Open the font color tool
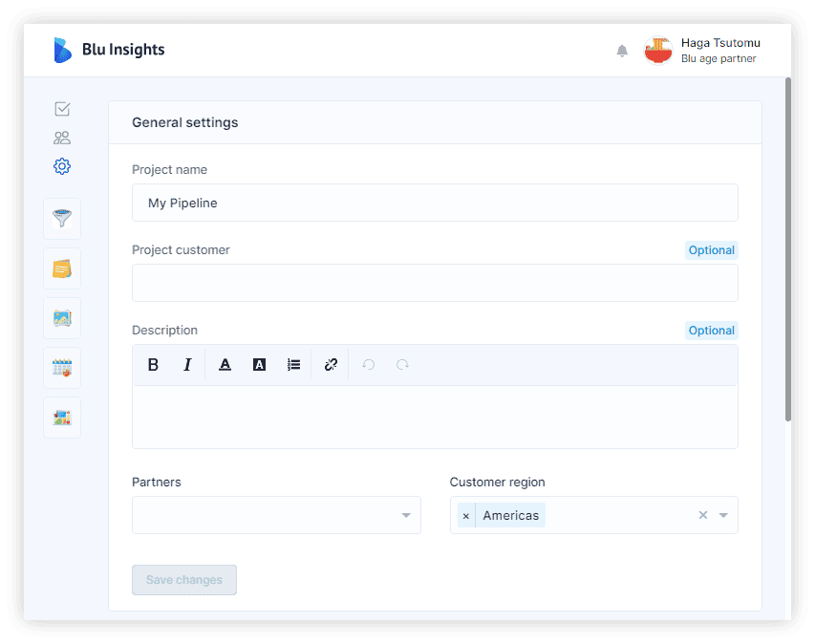The height and width of the screenshot is (644, 815). tap(225, 365)
